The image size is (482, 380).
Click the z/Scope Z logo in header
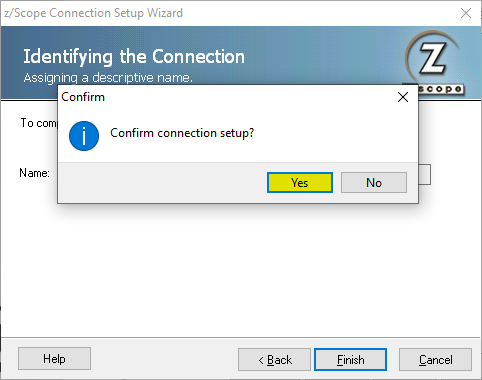click(432, 59)
